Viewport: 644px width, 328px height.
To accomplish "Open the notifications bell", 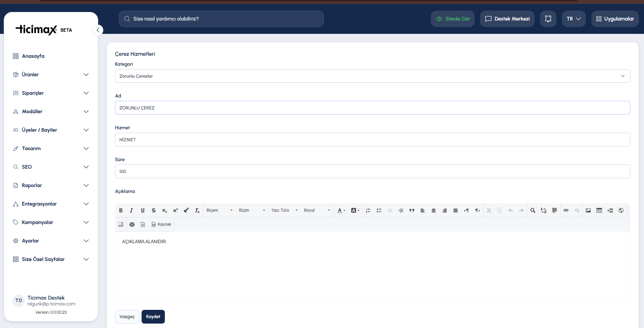I will pyautogui.click(x=548, y=19).
